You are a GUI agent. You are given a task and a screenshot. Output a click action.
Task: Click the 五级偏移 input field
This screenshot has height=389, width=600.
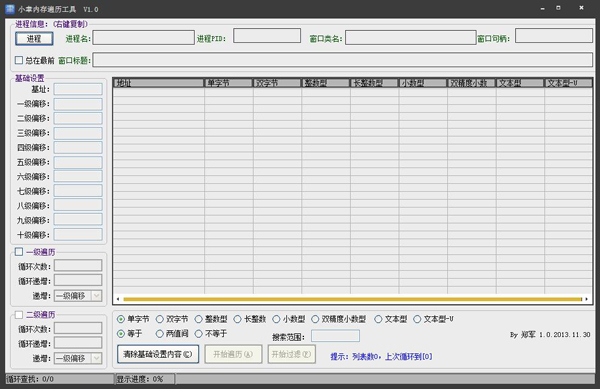pos(78,162)
